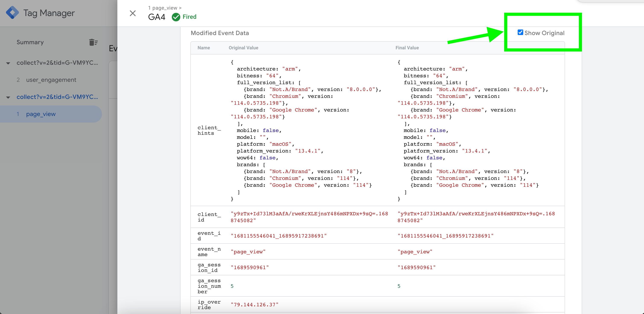The image size is (644, 314).
Task: Click the event_name row name
Action: (x=209, y=252)
